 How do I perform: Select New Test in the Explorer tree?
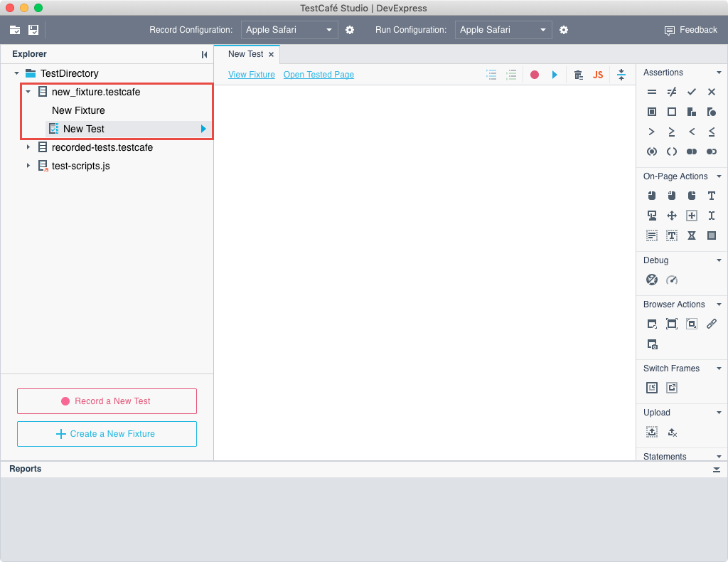(84, 129)
